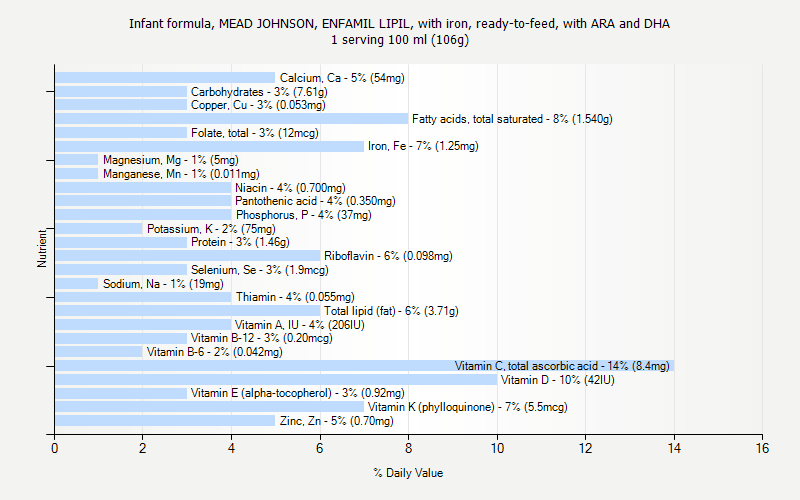
Task: Click the 'Total lipid (fat) - 6% (3.71g)' label
Action: pos(391,311)
